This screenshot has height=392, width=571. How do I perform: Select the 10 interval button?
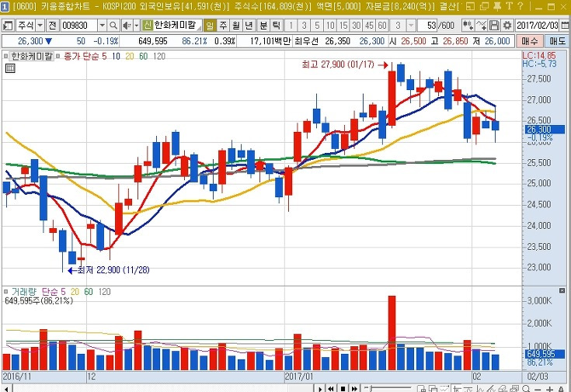(330, 26)
